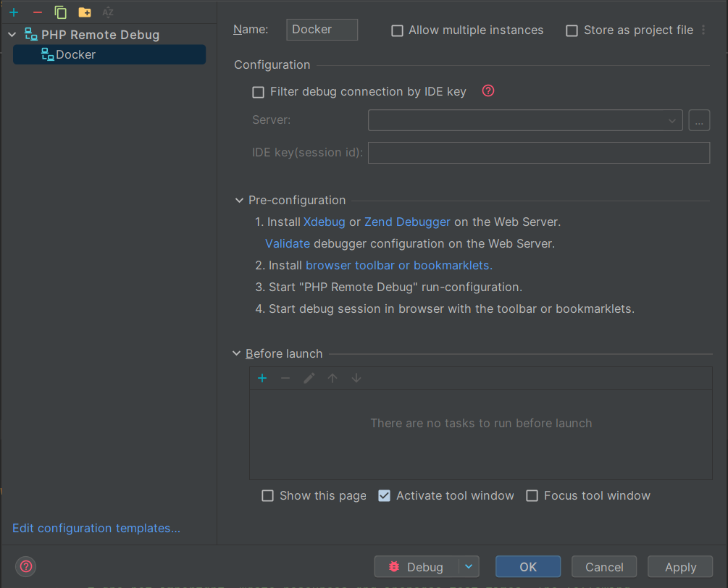Viewport: 728px width, 588px height.
Task: Enable Allow multiple instances
Action: (x=397, y=30)
